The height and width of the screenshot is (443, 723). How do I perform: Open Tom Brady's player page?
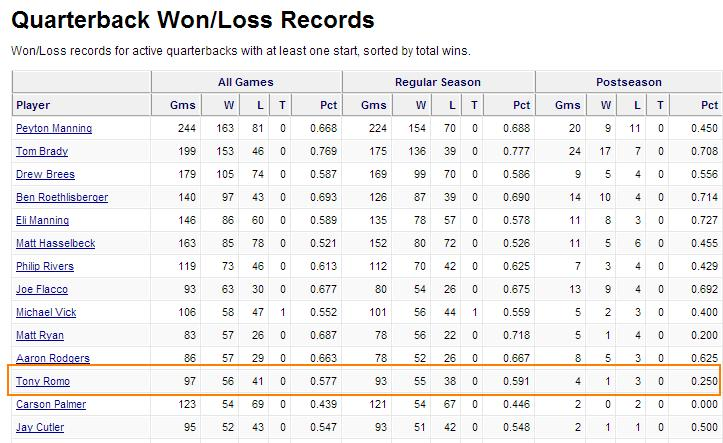pos(42,151)
